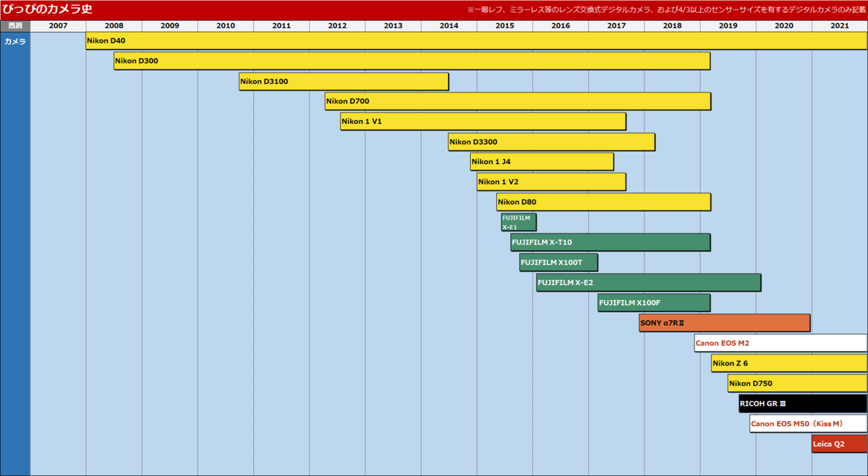The height and width of the screenshot is (476, 868).
Task: Select the Canon EOS M50 (Kiss M) bar
Action: (x=809, y=423)
